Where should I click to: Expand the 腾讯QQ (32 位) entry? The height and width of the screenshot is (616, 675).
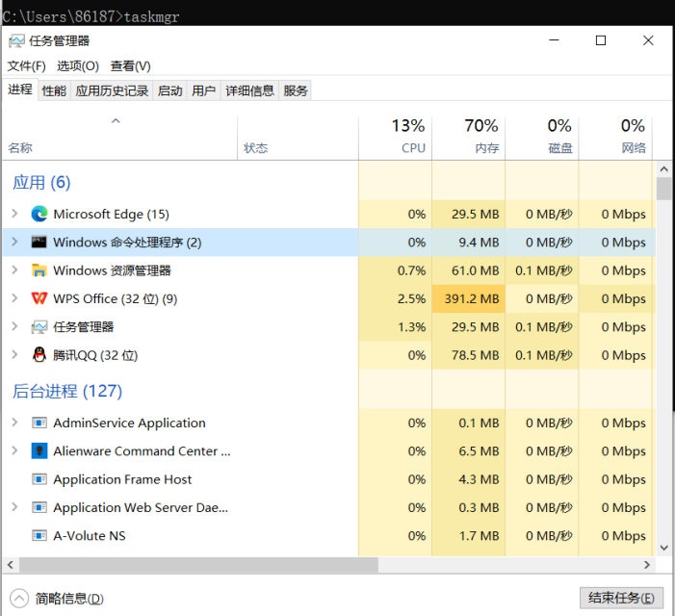[x=14, y=354]
